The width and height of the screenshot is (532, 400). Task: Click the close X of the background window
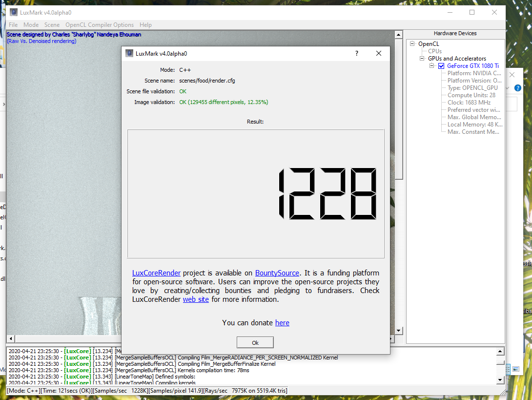(x=512, y=75)
